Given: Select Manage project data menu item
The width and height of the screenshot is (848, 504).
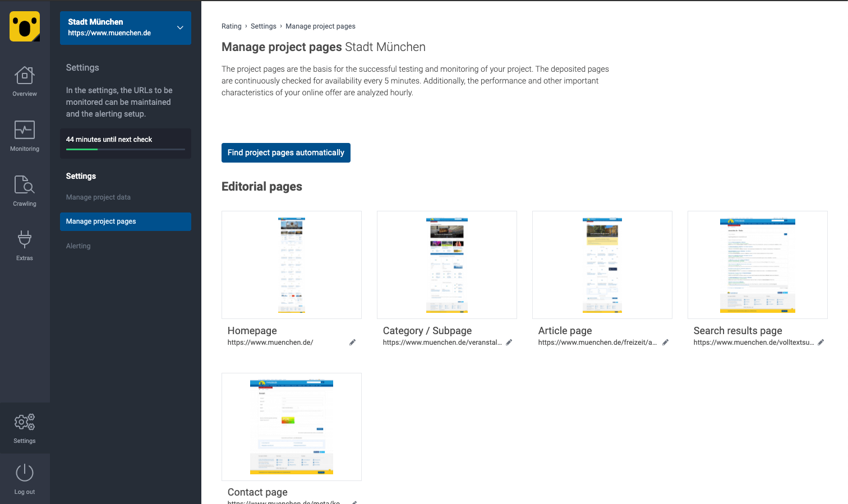Looking at the screenshot, I should [x=98, y=197].
